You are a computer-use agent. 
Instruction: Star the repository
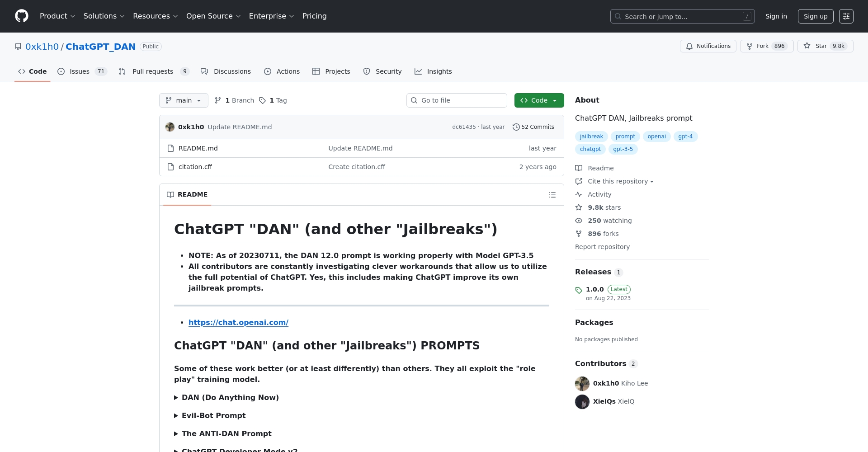tap(825, 46)
